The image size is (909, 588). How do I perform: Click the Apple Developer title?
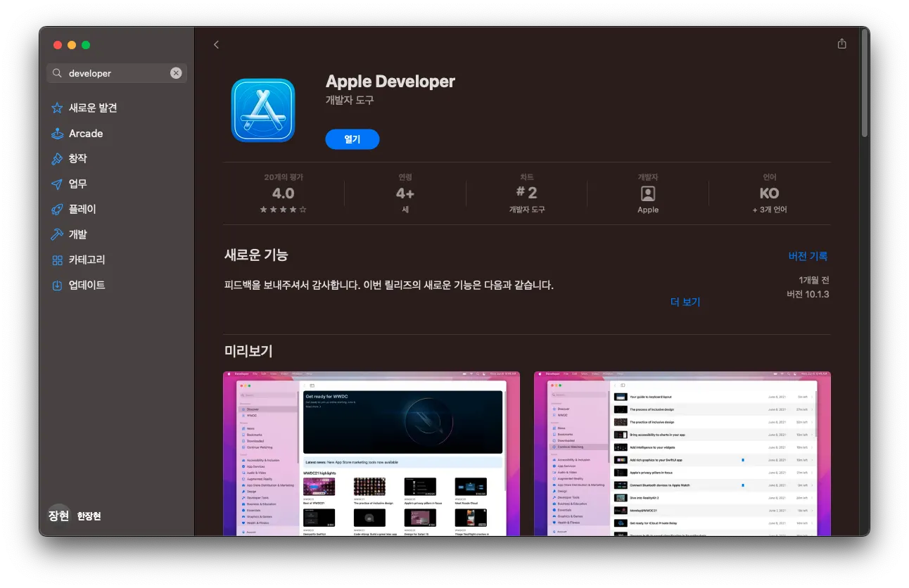[x=390, y=82]
